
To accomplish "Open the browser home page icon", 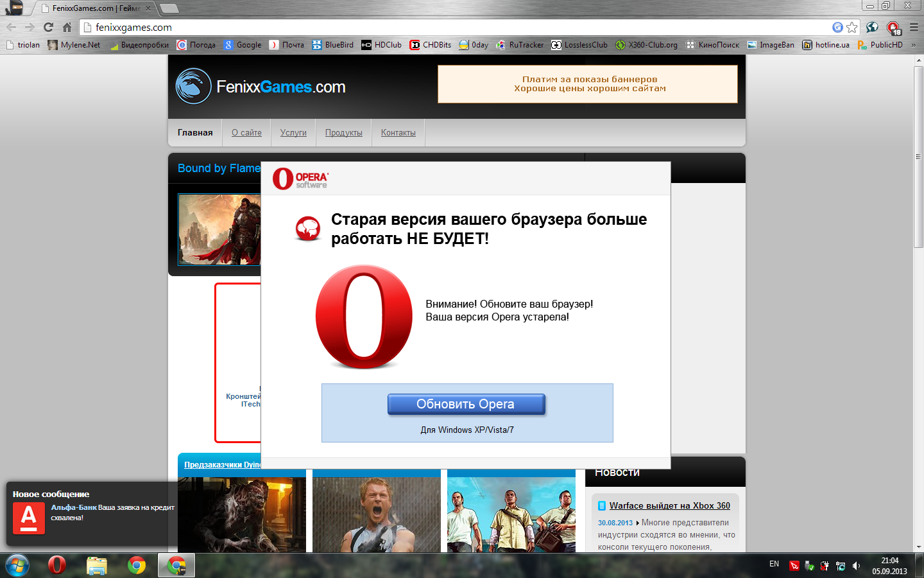I will (67, 28).
